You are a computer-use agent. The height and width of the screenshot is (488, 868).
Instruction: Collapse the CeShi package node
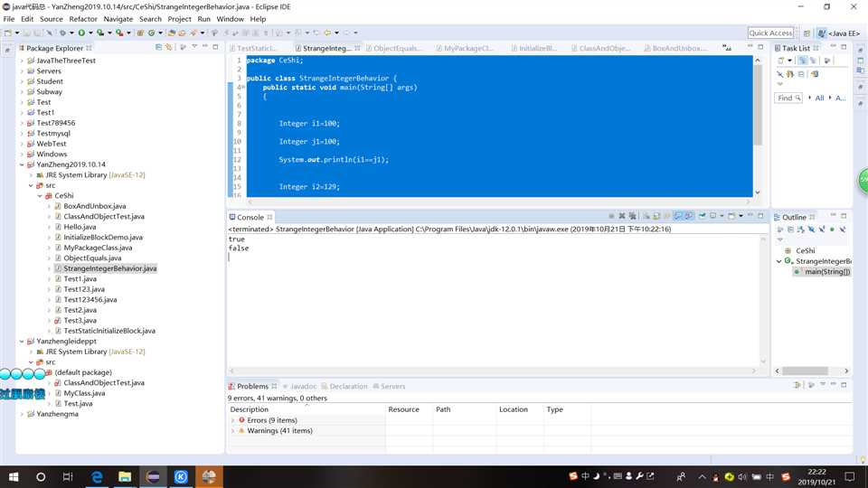coord(40,196)
